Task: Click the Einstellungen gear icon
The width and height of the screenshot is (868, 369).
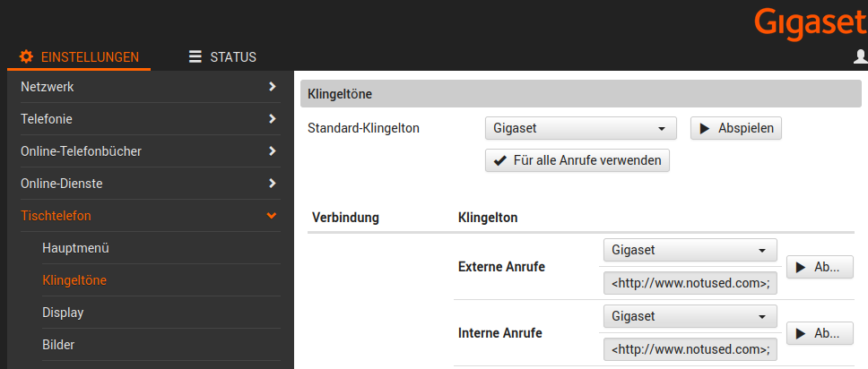Action: pyautogui.click(x=26, y=57)
